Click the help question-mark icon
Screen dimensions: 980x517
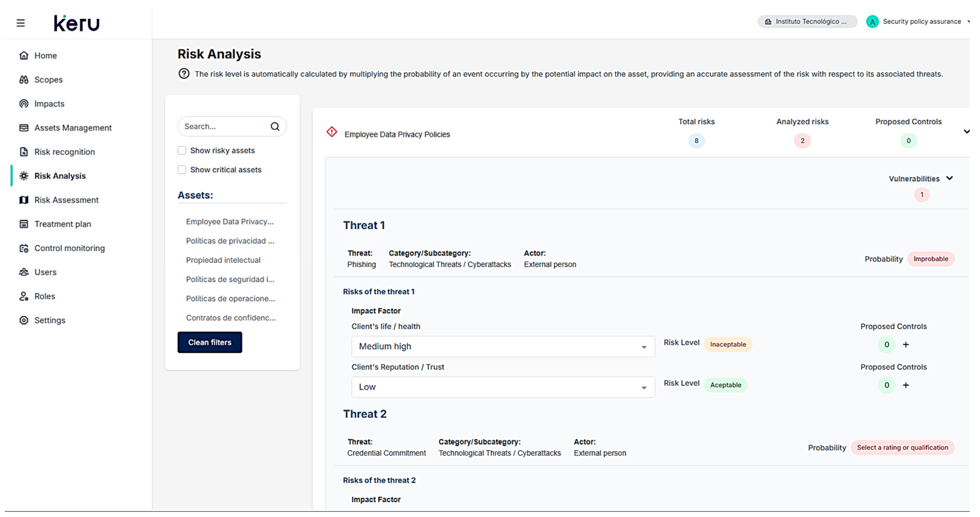(x=184, y=74)
